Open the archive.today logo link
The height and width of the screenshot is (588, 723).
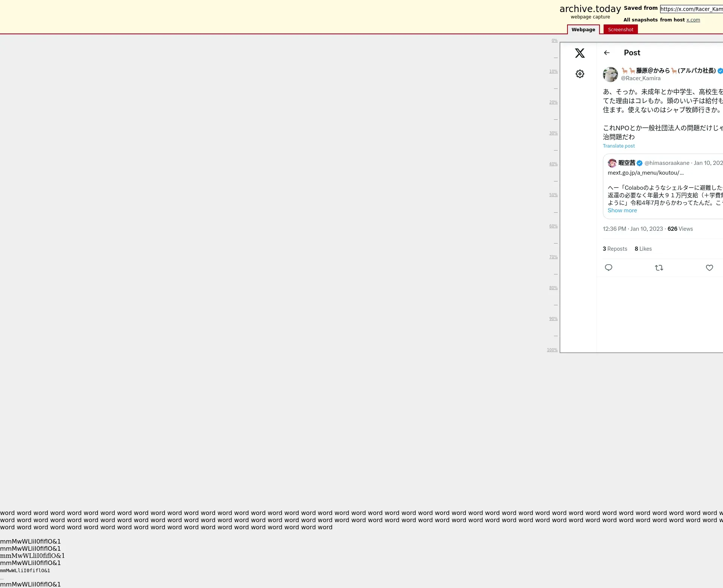tap(590, 9)
